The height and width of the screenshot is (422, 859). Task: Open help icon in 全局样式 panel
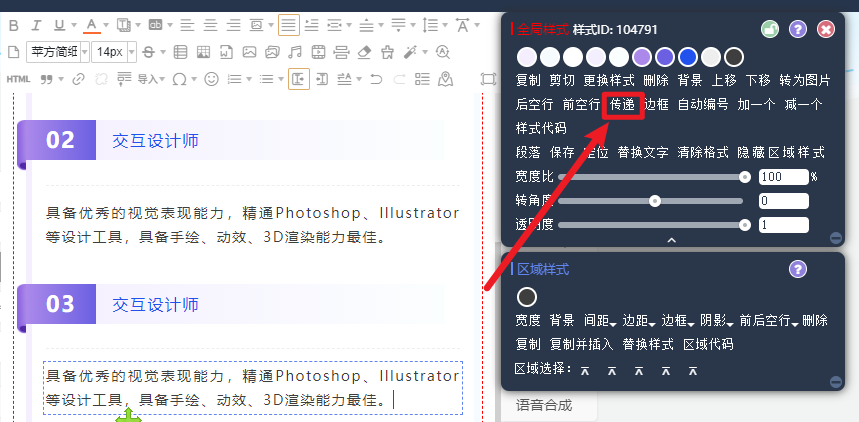pos(798,30)
